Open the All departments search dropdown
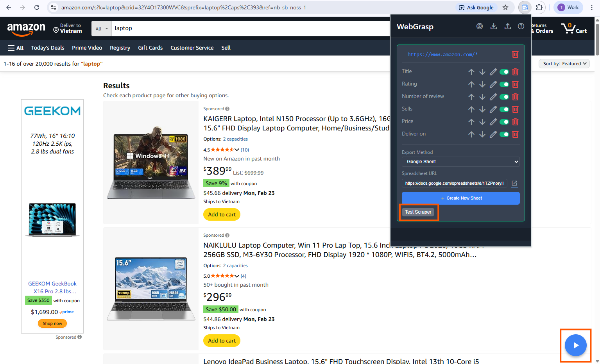This screenshot has height=364, width=600. [102, 29]
